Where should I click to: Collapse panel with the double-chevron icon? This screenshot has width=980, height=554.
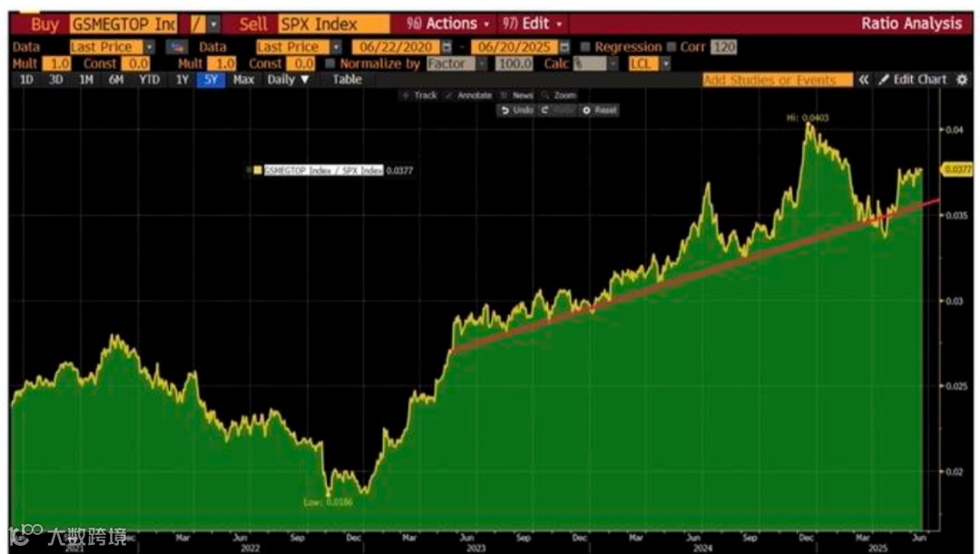tap(863, 79)
